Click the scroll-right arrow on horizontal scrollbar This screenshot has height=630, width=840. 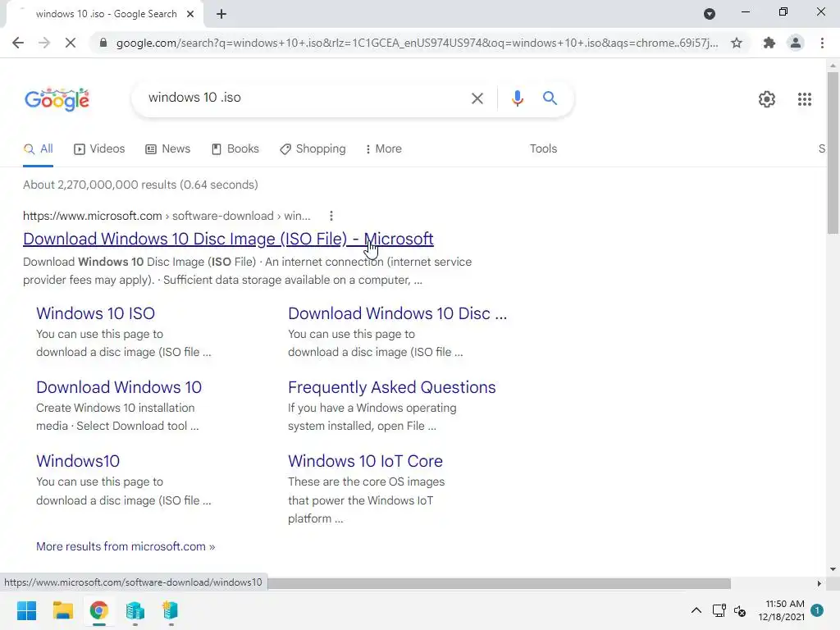tap(819, 583)
